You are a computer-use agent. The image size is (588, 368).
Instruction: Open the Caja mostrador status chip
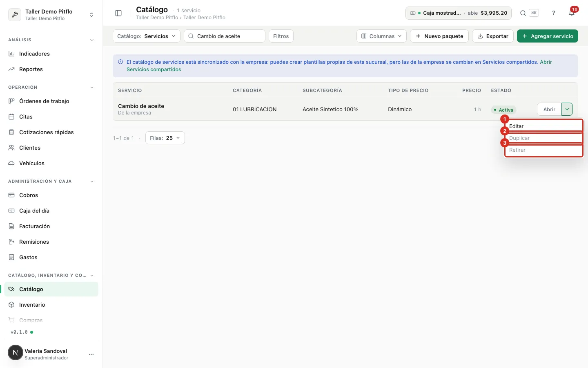(x=459, y=13)
